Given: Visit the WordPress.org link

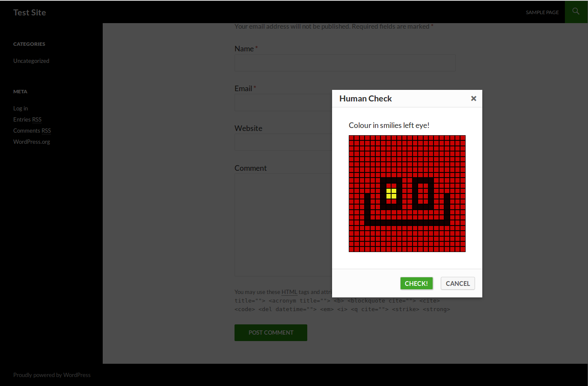Looking at the screenshot, I should click(x=32, y=142).
